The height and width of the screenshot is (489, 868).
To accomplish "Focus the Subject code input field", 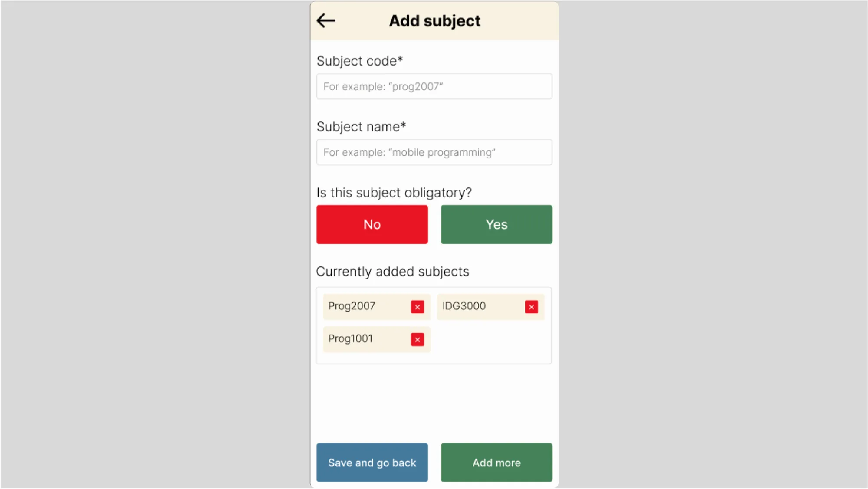I will pyautogui.click(x=434, y=86).
